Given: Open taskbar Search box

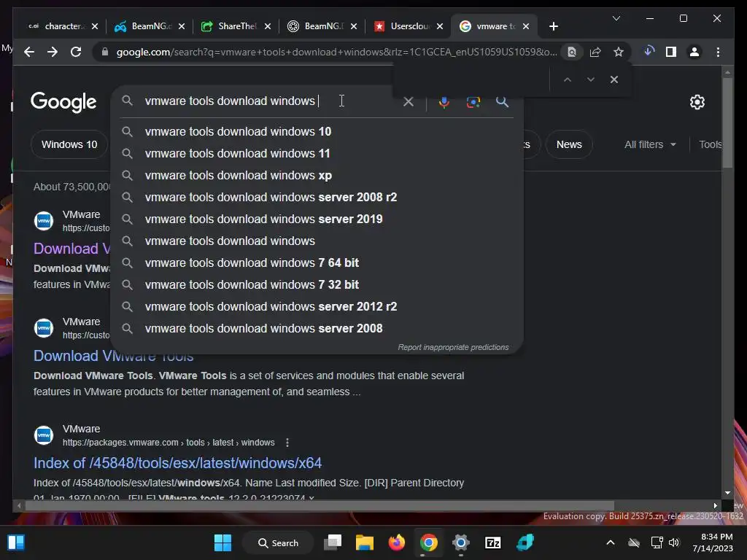Looking at the screenshot, I should point(278,542).
